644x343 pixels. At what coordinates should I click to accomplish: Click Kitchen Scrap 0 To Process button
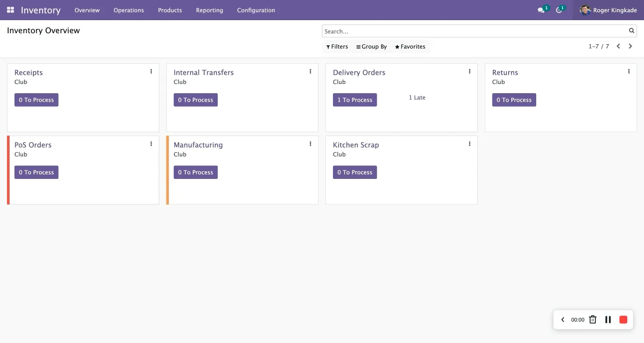(x=355, y=172)
